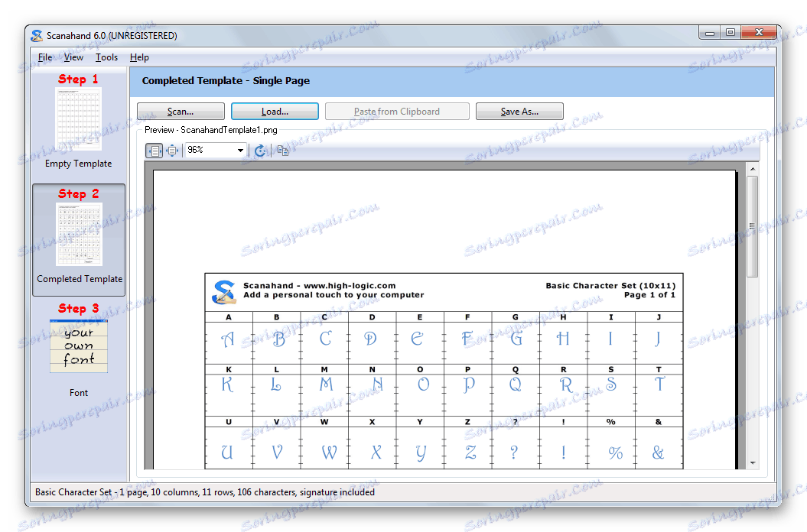This screenshot has height=532, width=807.
Task: Click 'Page 1 of 1' text
Action: point(649,295)
